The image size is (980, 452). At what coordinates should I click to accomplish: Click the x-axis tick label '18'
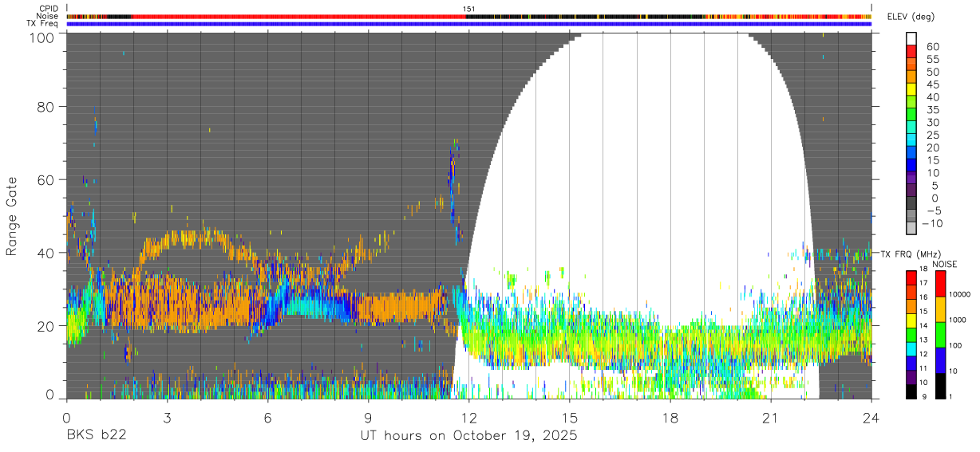pos(670,417)
